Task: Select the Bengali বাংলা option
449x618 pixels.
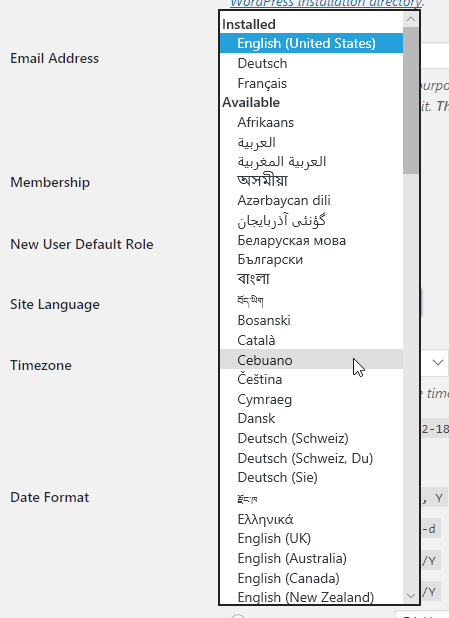Action: [311, 279]
